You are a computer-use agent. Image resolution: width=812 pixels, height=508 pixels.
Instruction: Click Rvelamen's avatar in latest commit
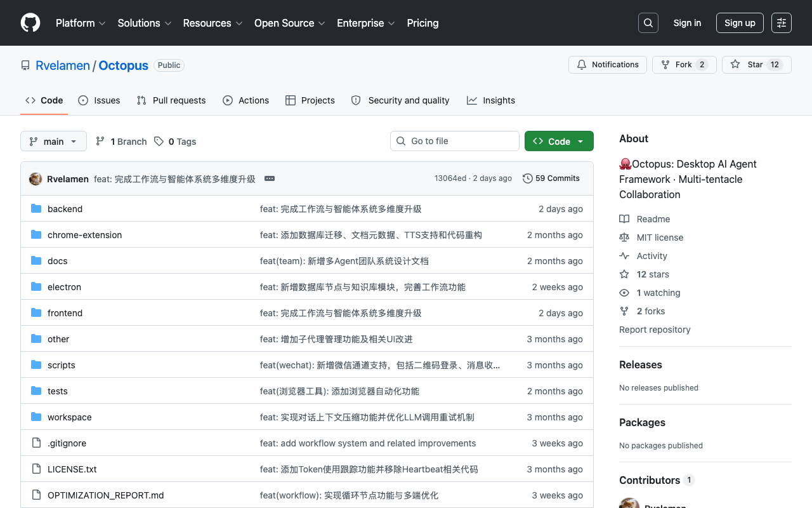[x=36, y=179]
